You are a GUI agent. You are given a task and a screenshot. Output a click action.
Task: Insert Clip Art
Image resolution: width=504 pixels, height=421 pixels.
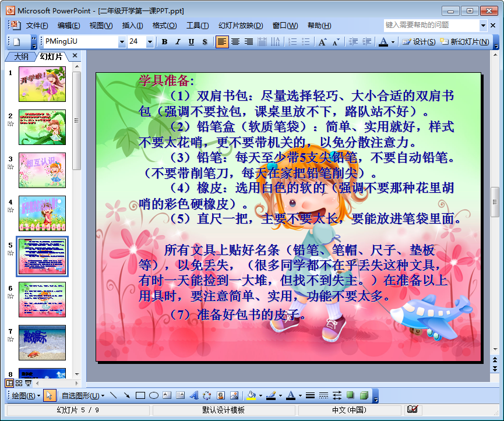coord(220,395)
